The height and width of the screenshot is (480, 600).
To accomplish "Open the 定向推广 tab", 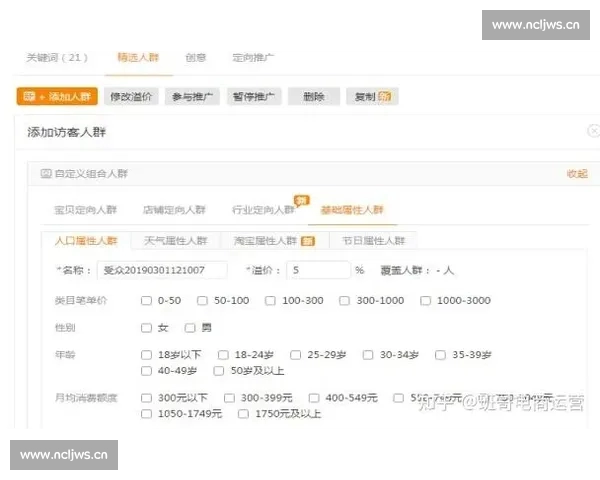I will 253,58.
